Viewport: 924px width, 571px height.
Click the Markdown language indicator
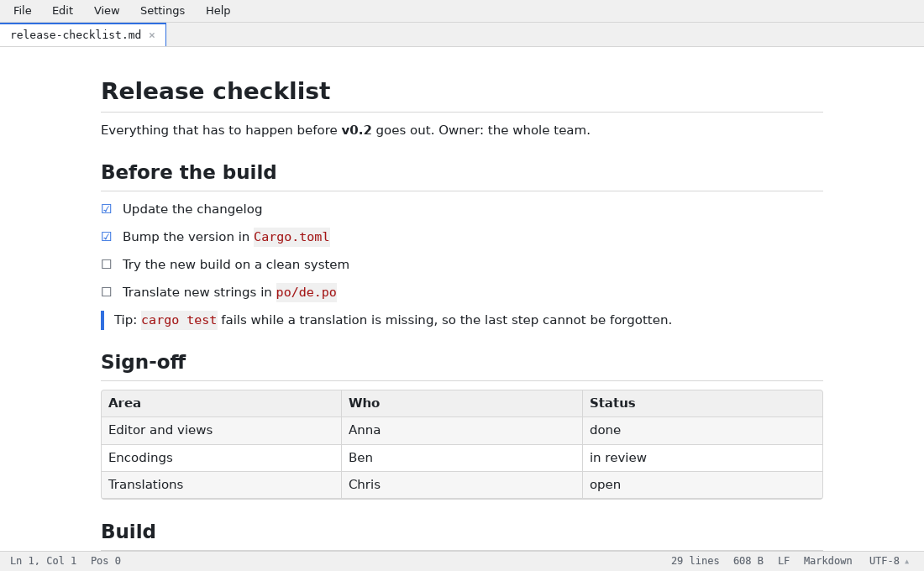[x=827, y=561]
